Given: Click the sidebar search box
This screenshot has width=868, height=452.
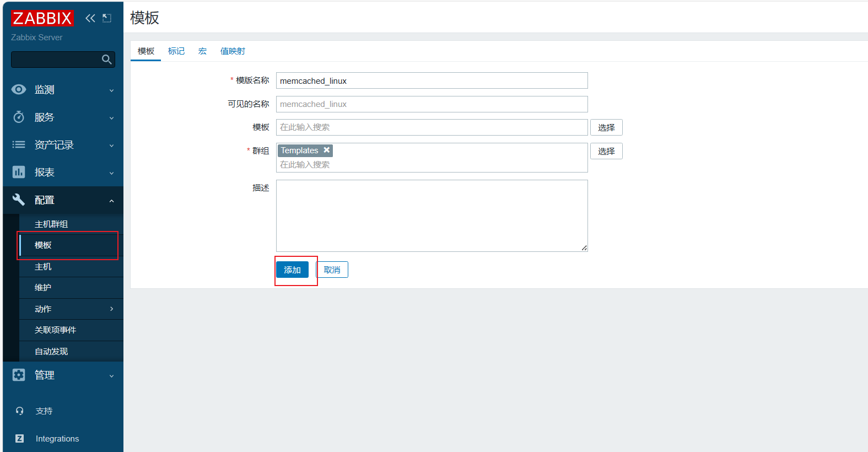Looking at the screenshot, I should click(x=63, y=60).
